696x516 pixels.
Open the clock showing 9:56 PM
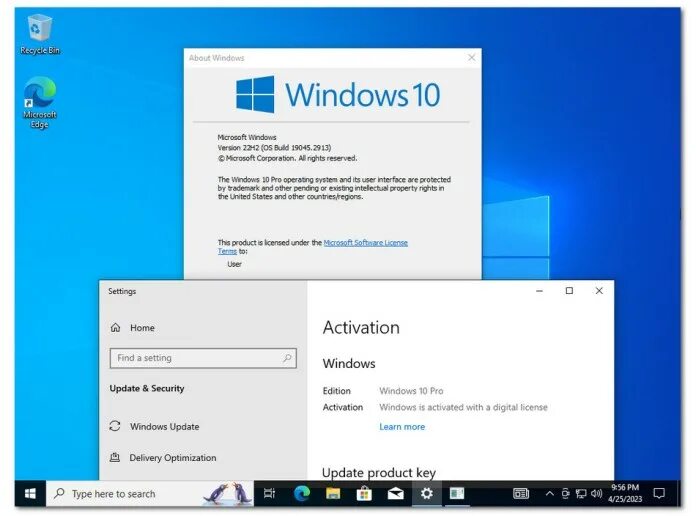(x=625, y=493)
